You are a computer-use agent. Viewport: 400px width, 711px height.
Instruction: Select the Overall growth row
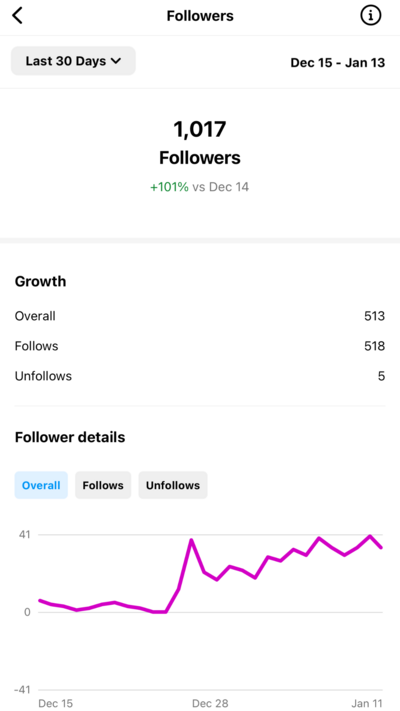tap(200, 316)
